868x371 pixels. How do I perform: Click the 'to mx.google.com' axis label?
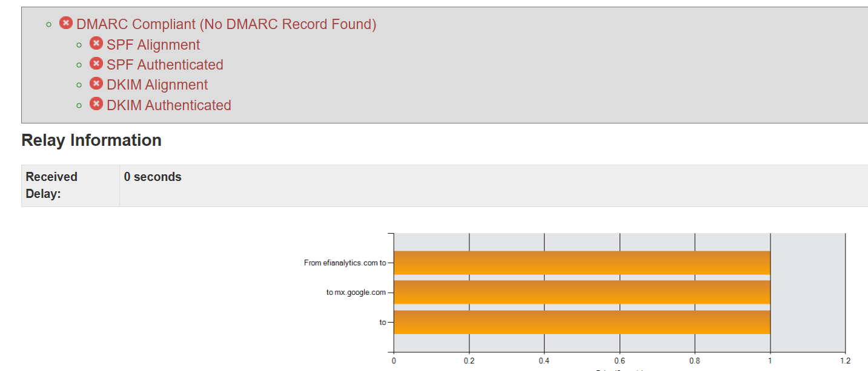pos(356,292)
